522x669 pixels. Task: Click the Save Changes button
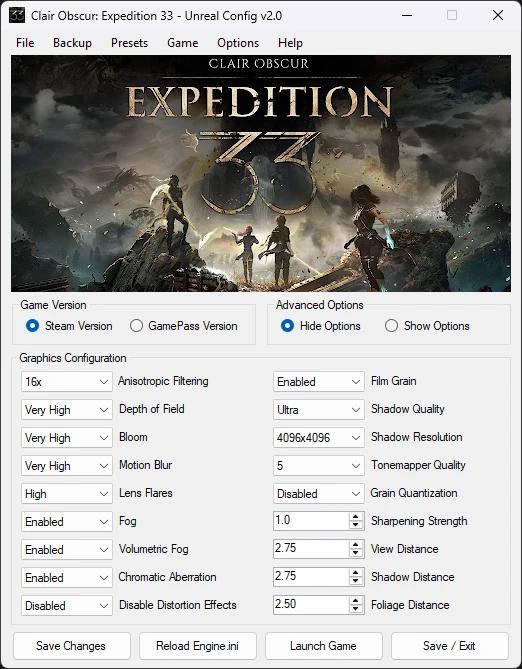(x=71, y=646)
